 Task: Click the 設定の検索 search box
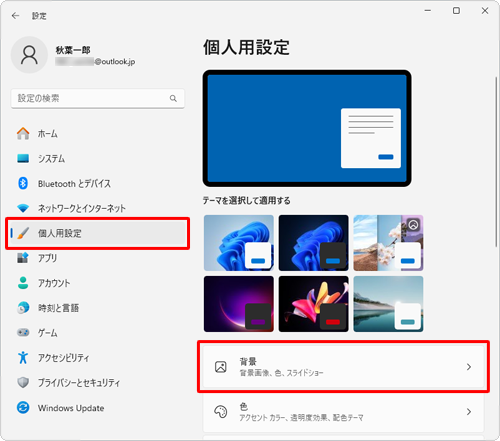pyautogui.click(x=98, y=98)
